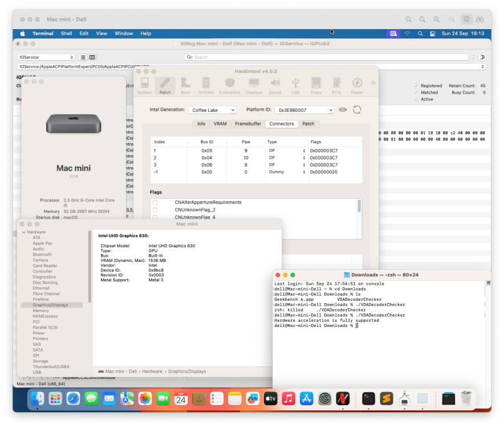This screenshot has width=504, height=428.
Task: Select Graphics/Displays in the hardware sidebar
Action: click(51, 305)
